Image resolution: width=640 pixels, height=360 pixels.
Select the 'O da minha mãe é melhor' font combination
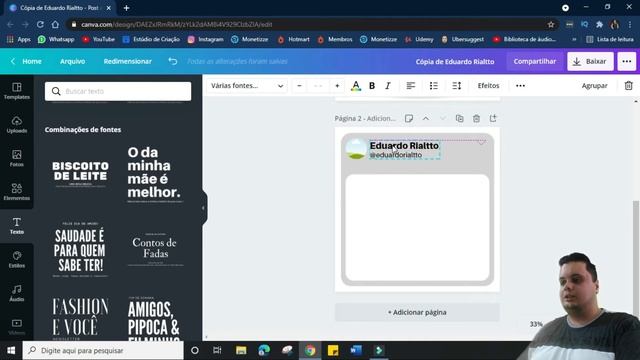pyautogui.click(x=155, y=174)
